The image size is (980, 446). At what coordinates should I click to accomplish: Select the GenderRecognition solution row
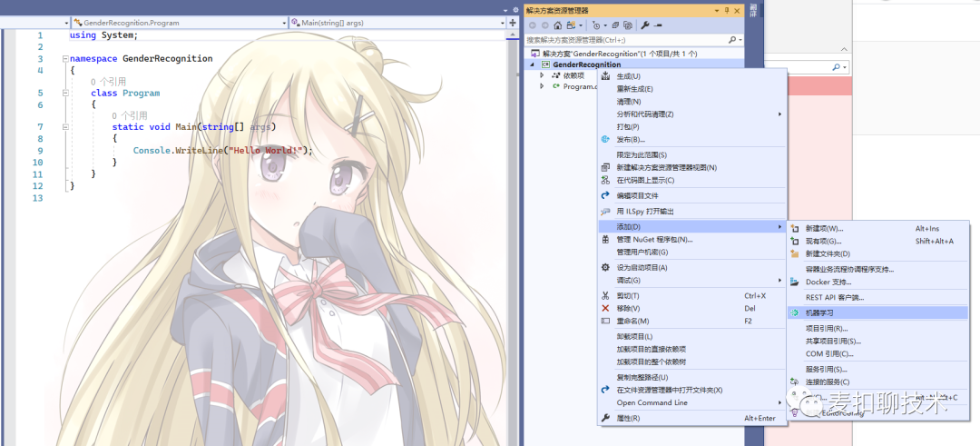pyautogui.click(x=634, y=54)
